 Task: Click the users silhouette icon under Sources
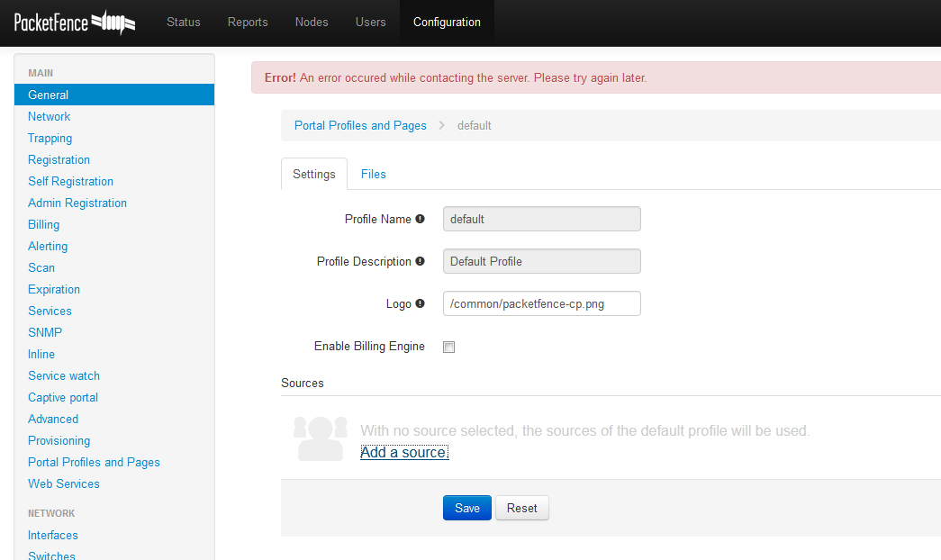[320, 438]
